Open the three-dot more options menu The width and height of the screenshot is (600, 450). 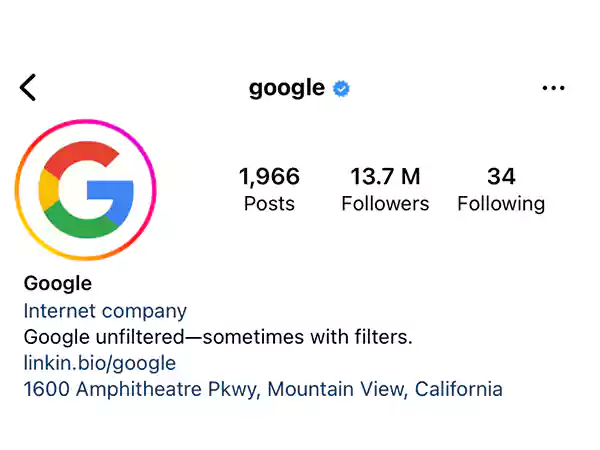click(x=553, y=88)
